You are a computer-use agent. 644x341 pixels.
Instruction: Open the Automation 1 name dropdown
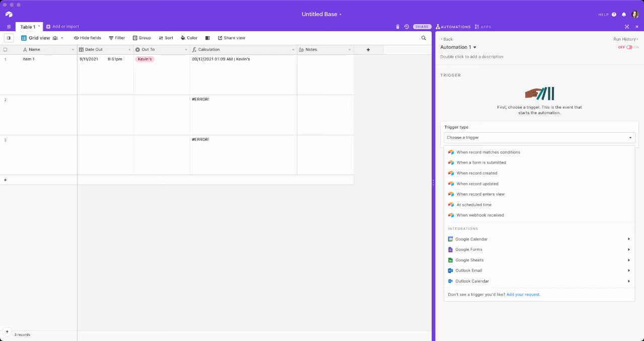tap(458, 47)
